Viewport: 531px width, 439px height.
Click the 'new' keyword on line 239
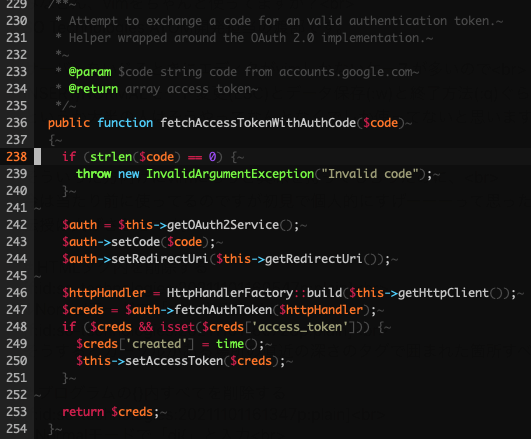128,174
